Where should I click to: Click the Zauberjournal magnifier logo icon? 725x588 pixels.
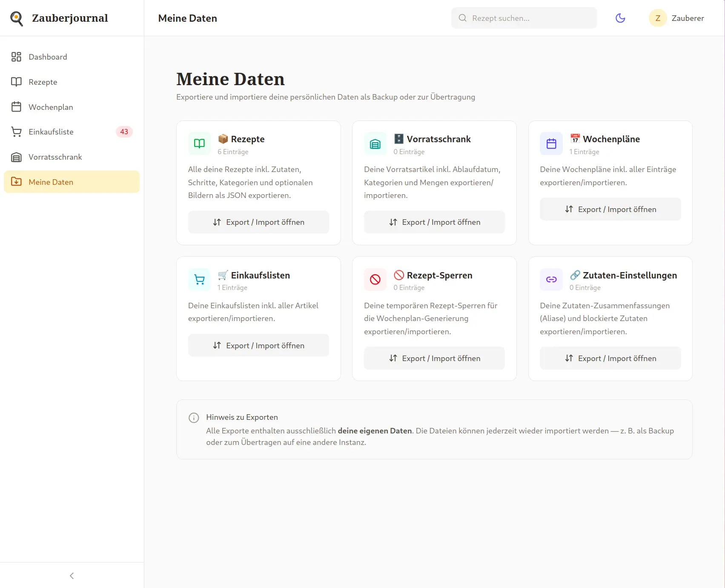[x=17, y=18]
